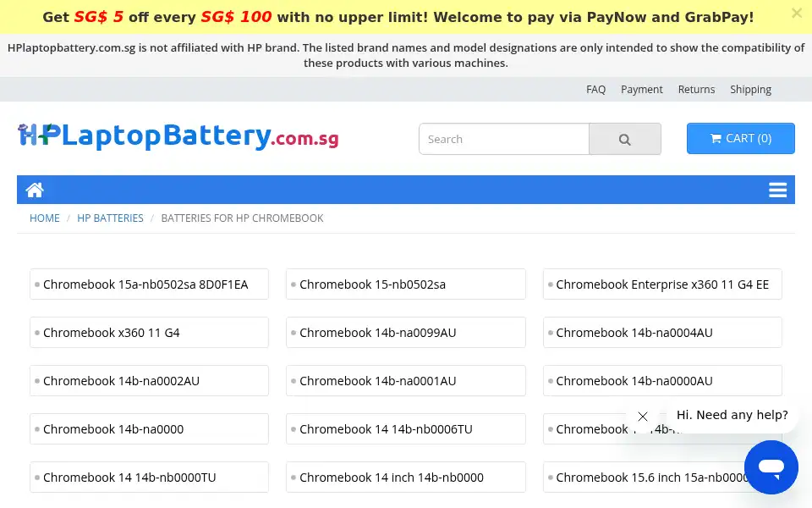Viewport: 812px width, 508px height.
Task: Select Chromebook 14b-na0002AU
Action: coord(149,380)
